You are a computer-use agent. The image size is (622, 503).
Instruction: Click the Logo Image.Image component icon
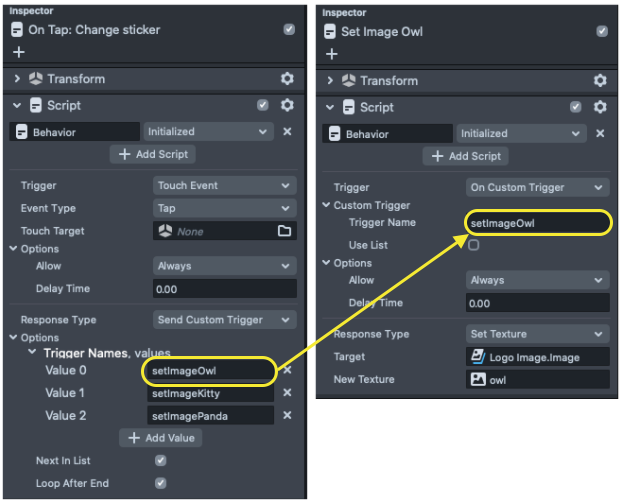pyautogui.click(x=478, y=357)
